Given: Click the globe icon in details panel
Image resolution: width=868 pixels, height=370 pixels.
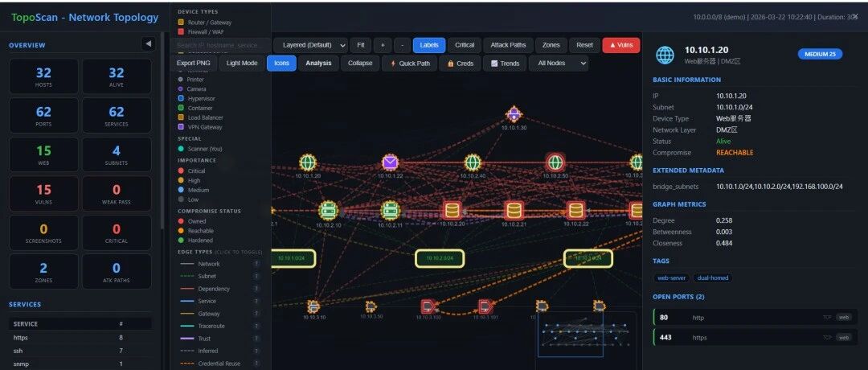Looking at the screenshot, I should click(665, 55).
